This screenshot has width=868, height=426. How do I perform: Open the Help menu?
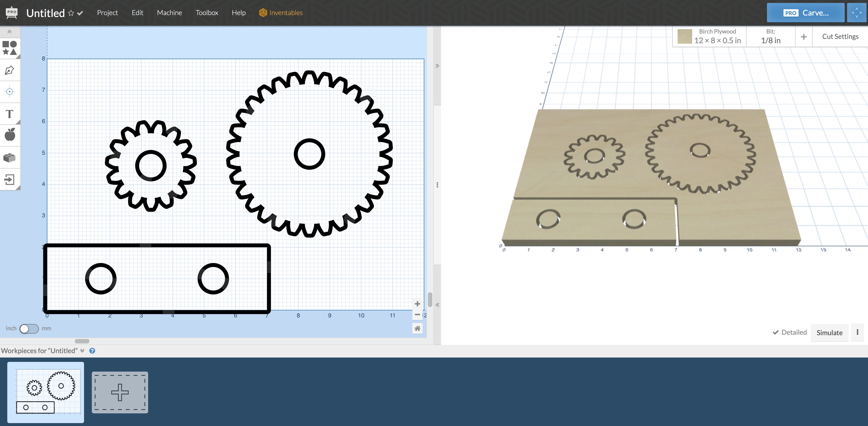238,13
